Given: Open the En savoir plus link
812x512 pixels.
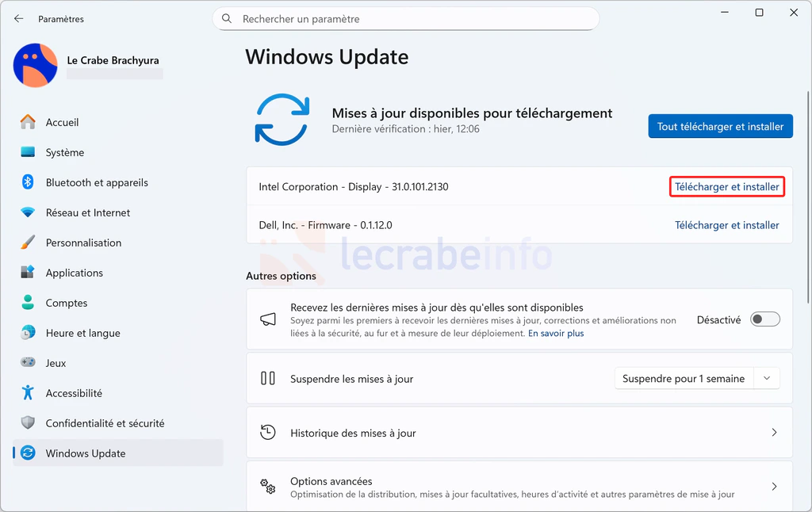Looking at the screenshot, I should [x=556, y=334].
